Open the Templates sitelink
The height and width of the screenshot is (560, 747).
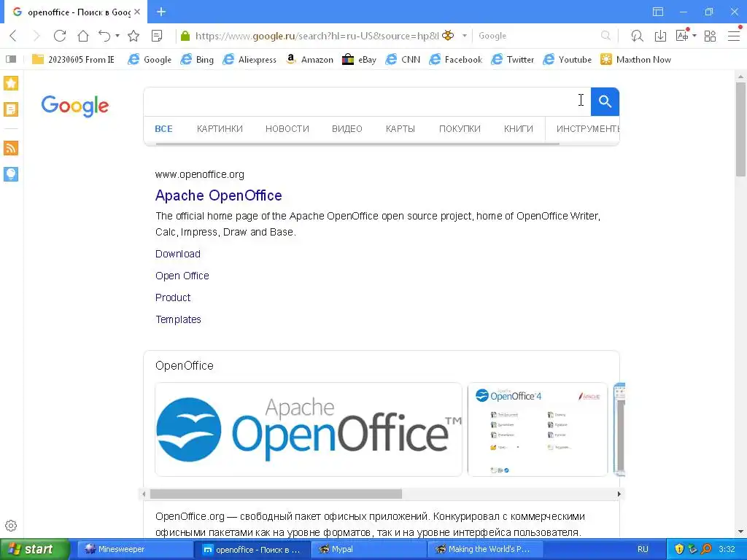178,319
